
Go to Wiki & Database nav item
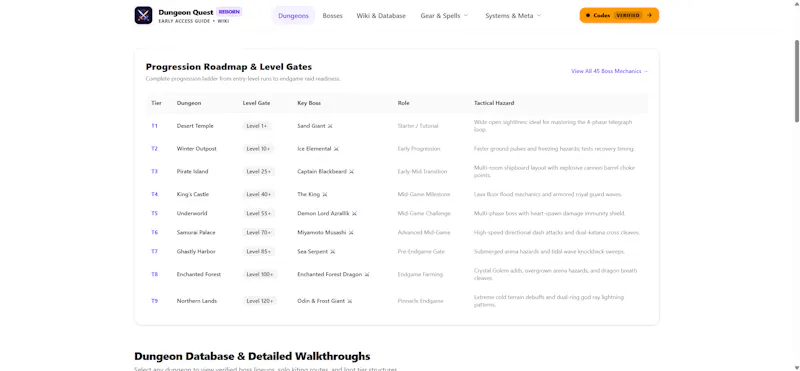[381, 16]
